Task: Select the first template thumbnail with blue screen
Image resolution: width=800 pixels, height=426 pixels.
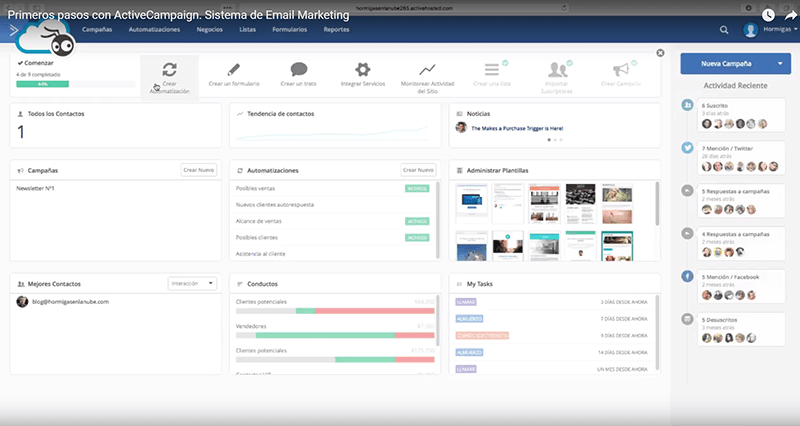Action: (x=471, y=203)
